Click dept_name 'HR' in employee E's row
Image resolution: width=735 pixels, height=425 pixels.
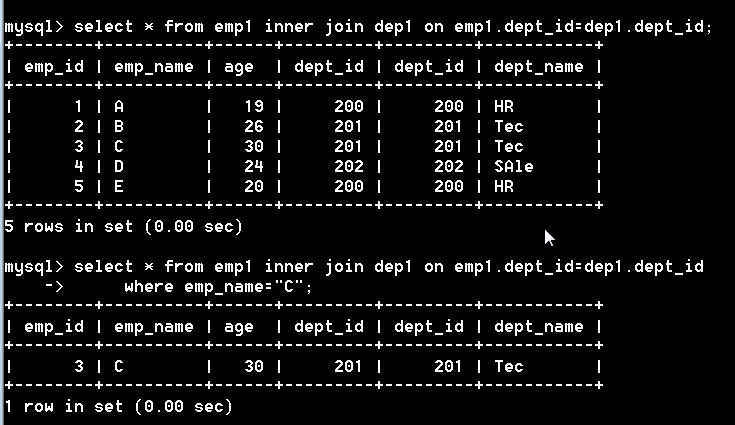[x=503, y=186]
